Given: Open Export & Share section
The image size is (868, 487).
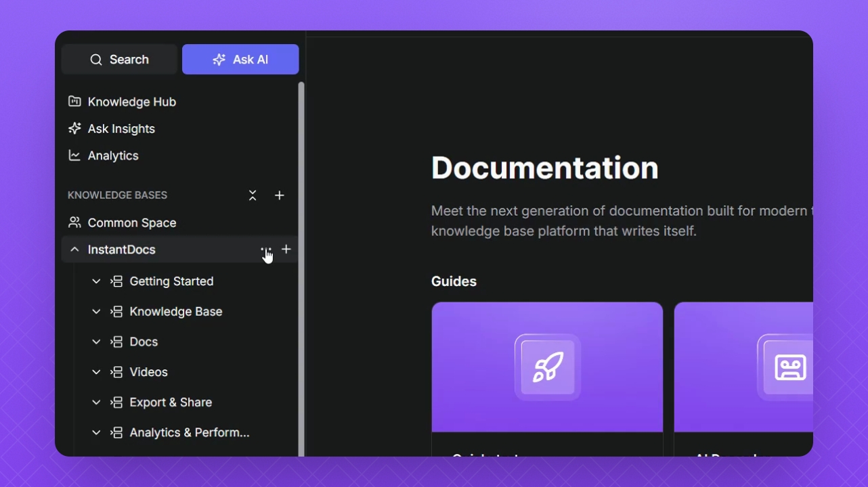Looking at the screenshot, I should [171, 402].
